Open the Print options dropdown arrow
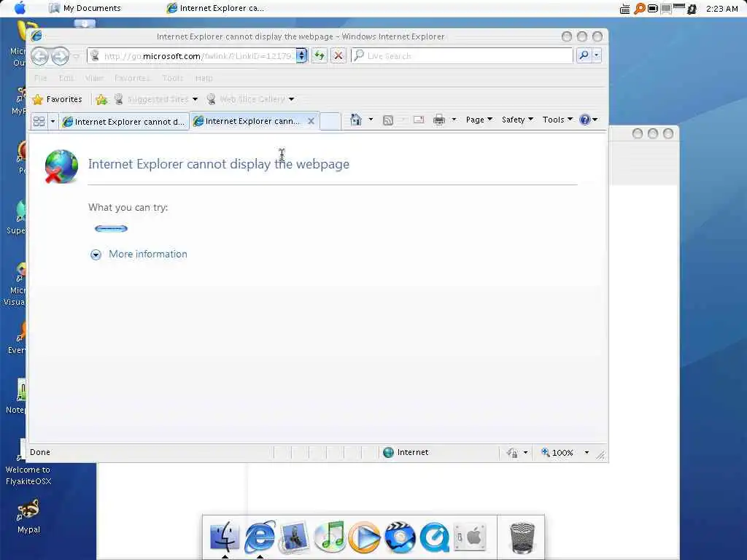The height and width of the screenshot is (560, 747). pos(454,120)
